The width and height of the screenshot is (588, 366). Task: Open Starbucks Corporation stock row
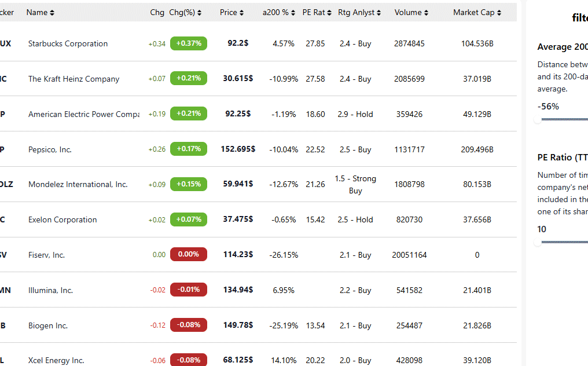click(68, 44)
